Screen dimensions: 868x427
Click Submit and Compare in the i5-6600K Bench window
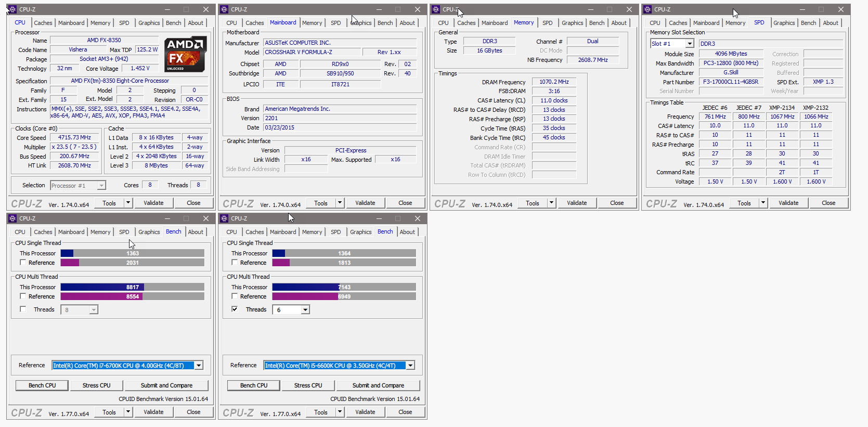pyautogui.click(x=378, y=385)
